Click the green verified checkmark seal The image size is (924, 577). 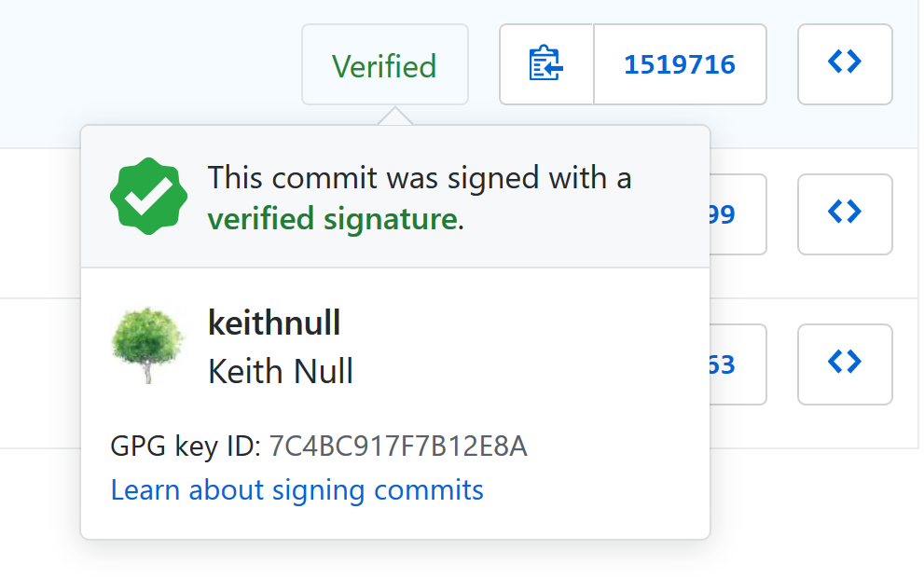pyautogui.click(x=148, y=197)
